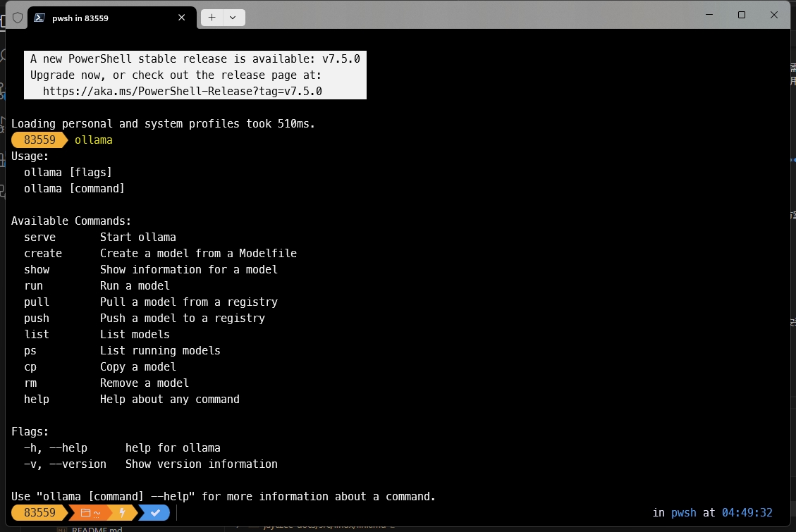This screenshot has height=532, width=796.
Task: Maximize the terminal window
Action: [741, 15]
